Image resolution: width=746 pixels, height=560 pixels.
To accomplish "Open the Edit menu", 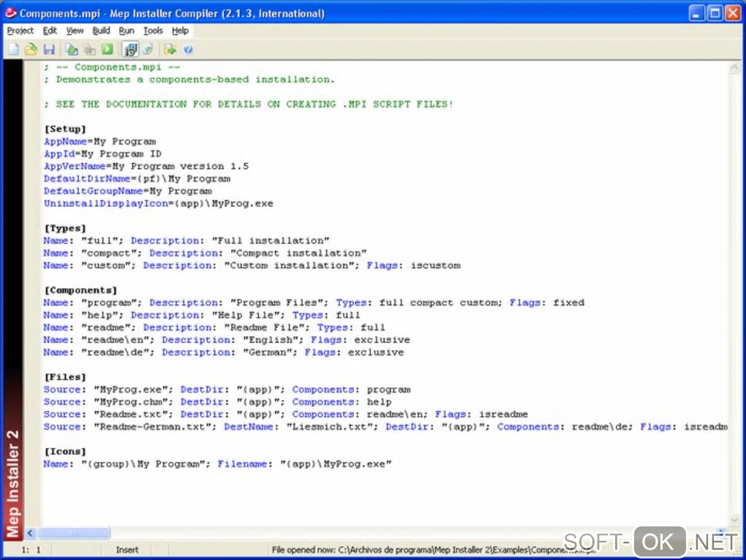I will [x=50, y=31].
